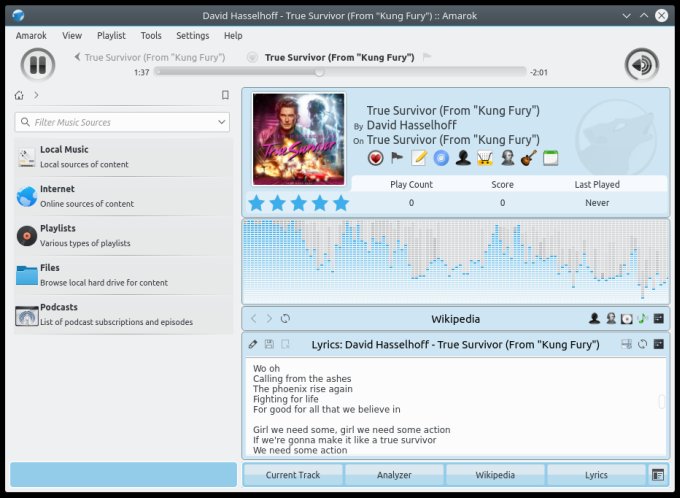Click the spectrum Analyzer visualization
Screen dimensions: 680x498
(455, 261)
